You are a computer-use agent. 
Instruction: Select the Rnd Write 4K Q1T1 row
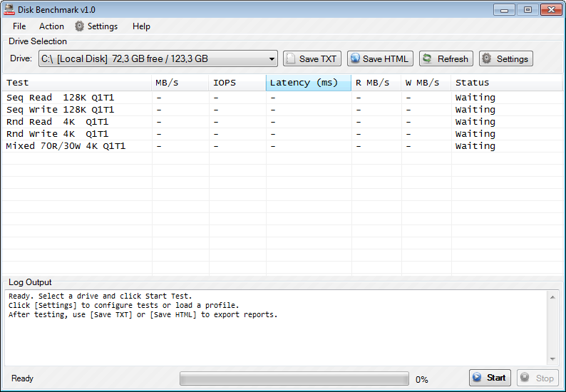(282, 134)
